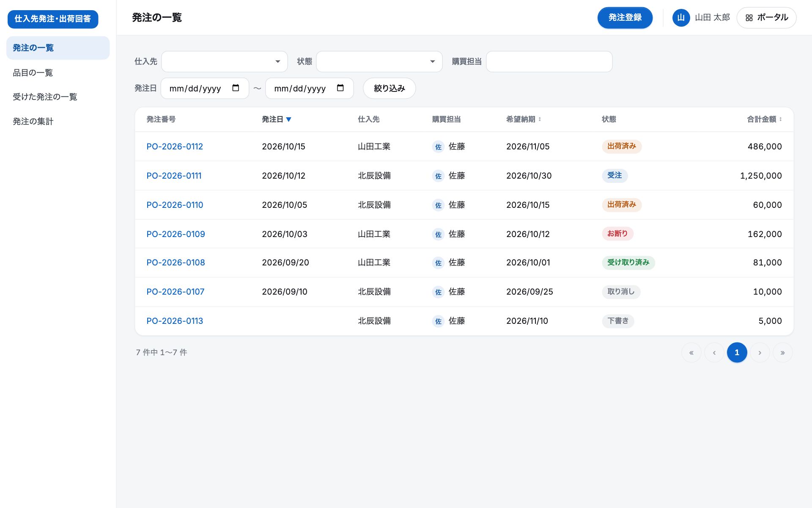Click the 受け取り済み status badge
This screenshot has width=812, height=508.
(628, 262)
